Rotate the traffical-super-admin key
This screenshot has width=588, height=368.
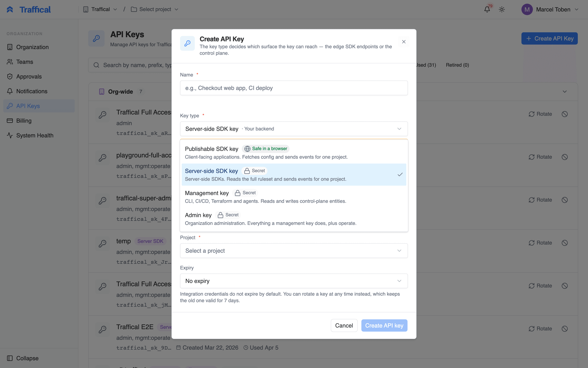[540, 200]
